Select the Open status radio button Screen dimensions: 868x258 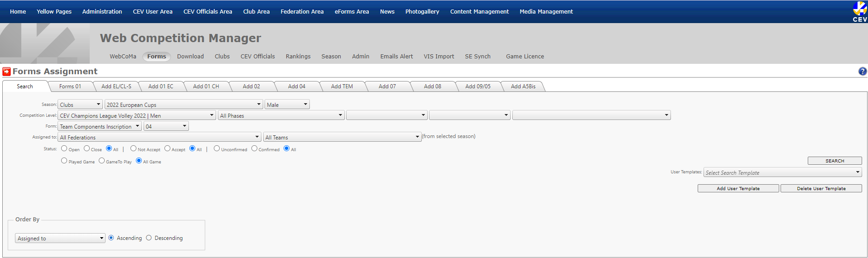pos(64,148)
